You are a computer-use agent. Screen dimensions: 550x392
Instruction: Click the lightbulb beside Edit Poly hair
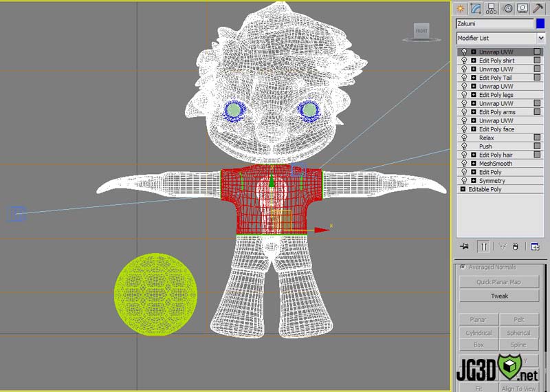pos(465,155)
